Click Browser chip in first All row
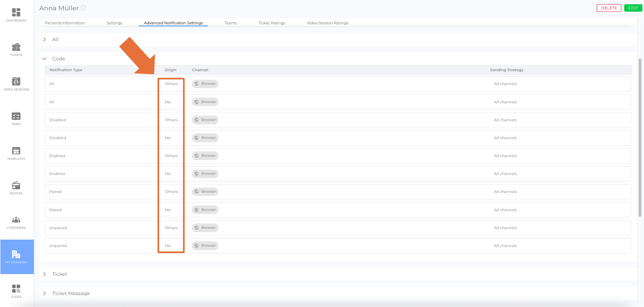The image size is (644, 307). (205, 84)
